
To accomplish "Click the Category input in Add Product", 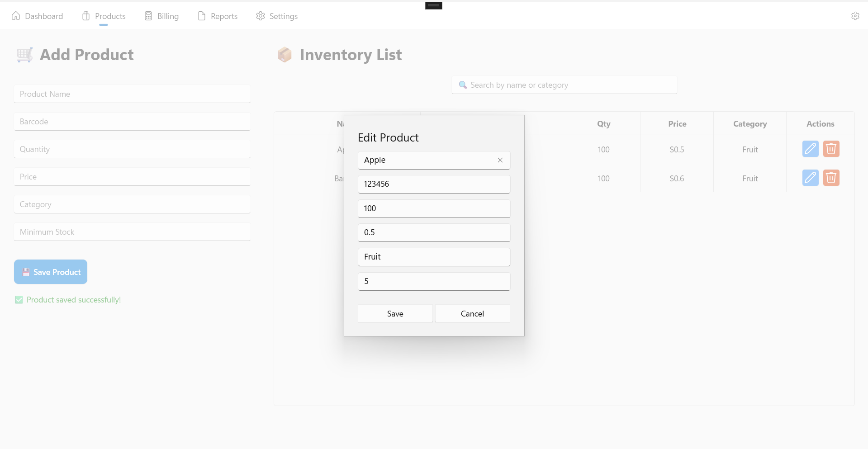I will (132, 204).
